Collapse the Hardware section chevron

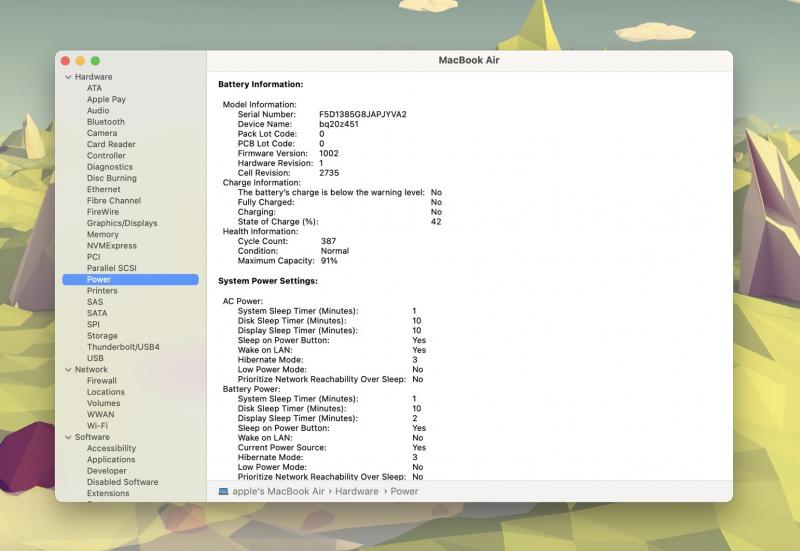[x=68, y=77]
